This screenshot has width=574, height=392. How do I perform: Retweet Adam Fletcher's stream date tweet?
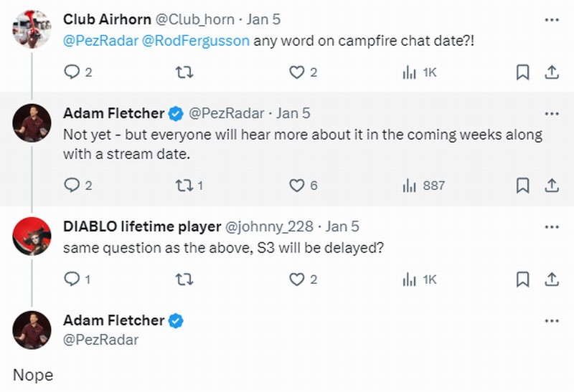coord(184,186)
